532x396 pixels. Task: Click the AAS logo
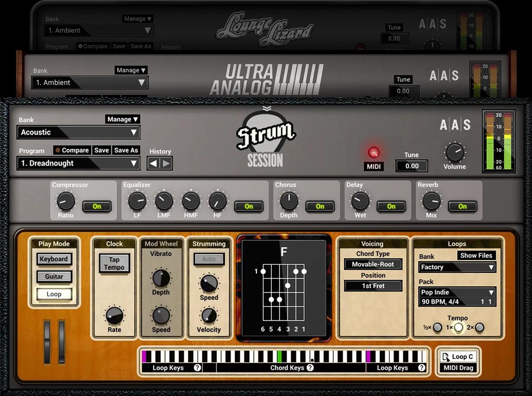tap(455, 125)
